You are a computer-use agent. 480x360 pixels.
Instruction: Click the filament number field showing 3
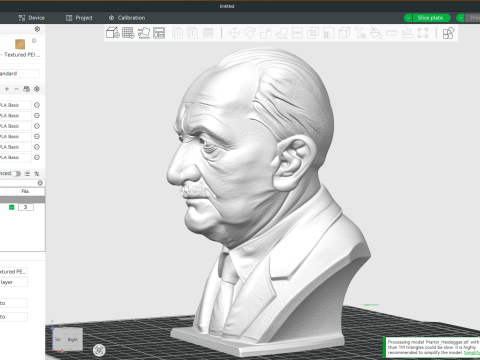[x=26, y=207]
